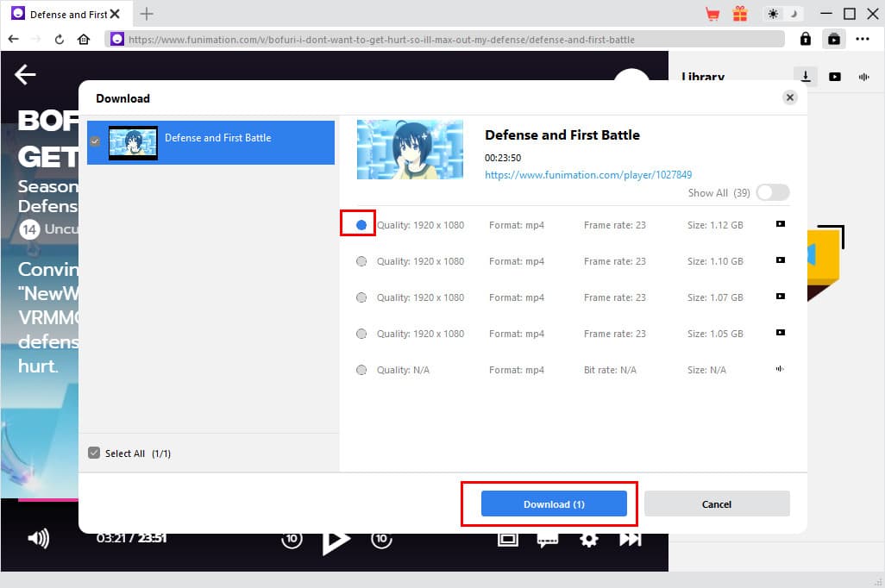Open the download manager icon near Library

point(806,76)
